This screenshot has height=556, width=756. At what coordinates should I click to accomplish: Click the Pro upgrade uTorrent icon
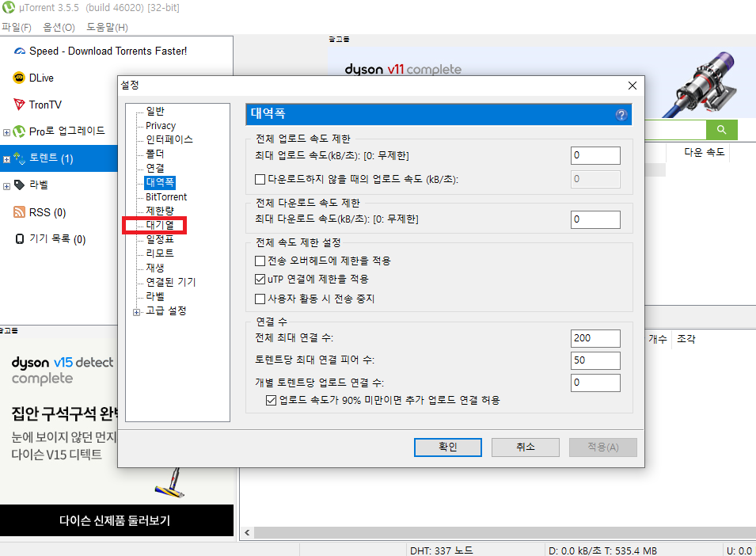(19, 131)
